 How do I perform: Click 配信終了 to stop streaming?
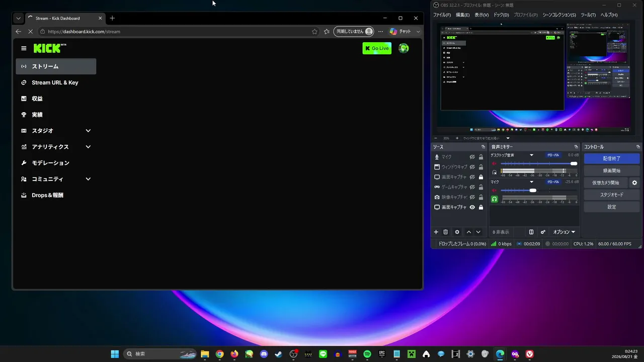[612, 158]
